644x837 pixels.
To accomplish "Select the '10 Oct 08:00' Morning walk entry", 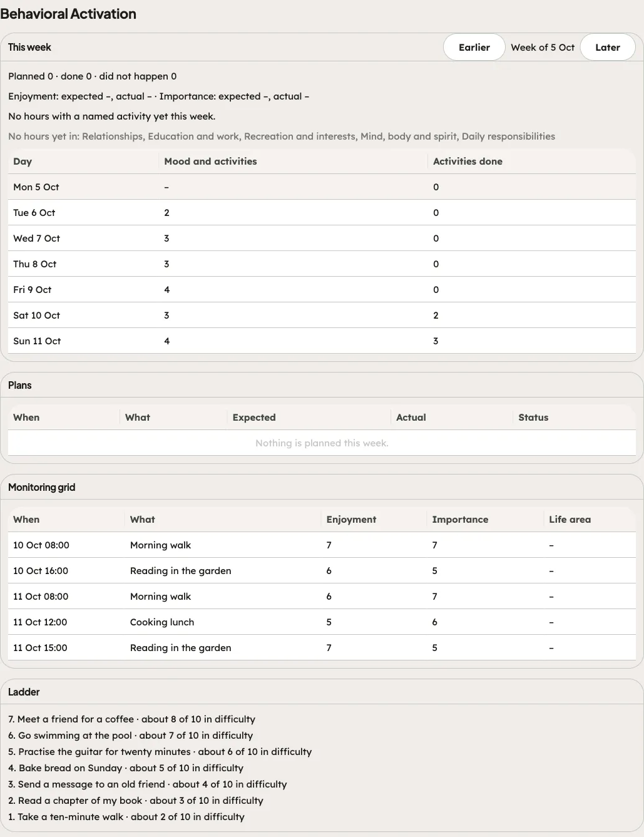I will [x=322, y=545].
